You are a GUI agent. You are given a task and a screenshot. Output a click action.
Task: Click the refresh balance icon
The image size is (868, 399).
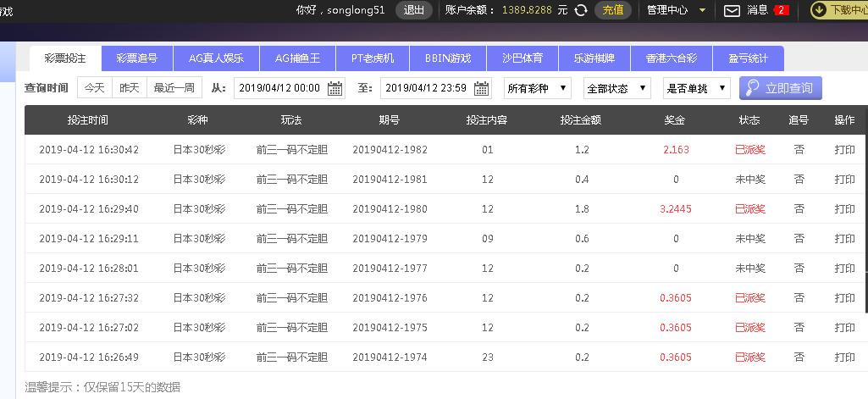(581, 10)
